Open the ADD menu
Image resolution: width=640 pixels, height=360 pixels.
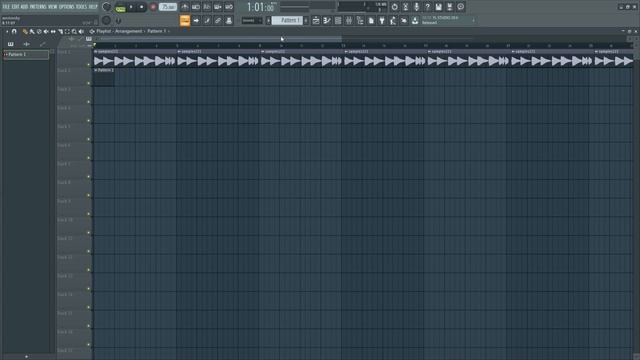point(24,7)
